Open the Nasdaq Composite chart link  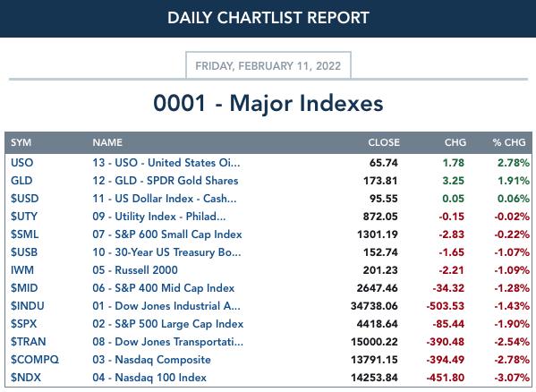[x=151, y=360]
